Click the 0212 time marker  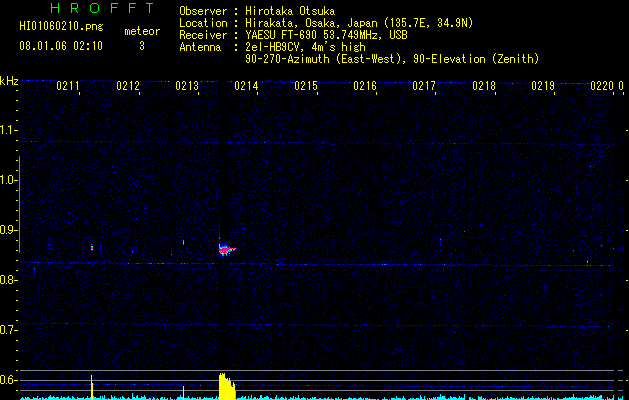(x=128, y=86)
